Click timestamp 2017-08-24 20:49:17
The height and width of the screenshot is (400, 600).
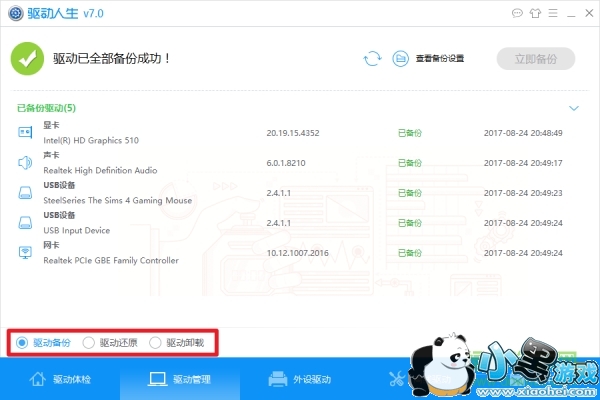pos(523,163)
